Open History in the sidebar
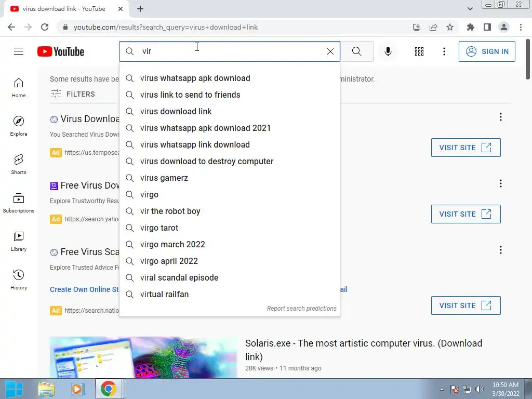 click(x=19, y=280)
